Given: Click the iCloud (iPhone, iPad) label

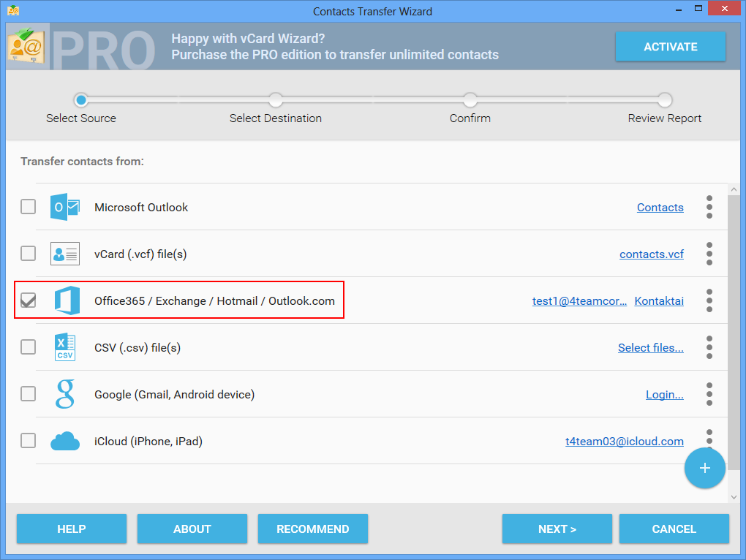Looking at the screenshot, I should click(x=148, y=441).
